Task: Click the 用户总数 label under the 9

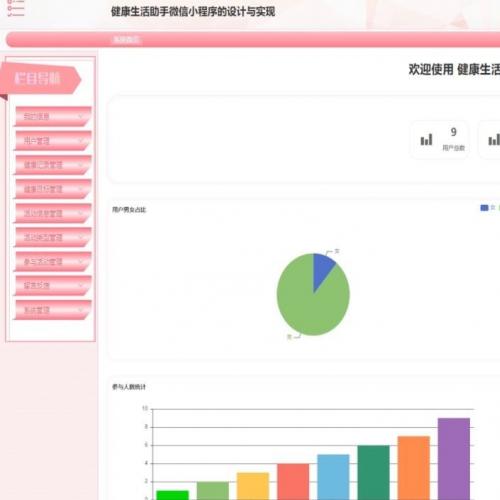Action: pos(454,148)
